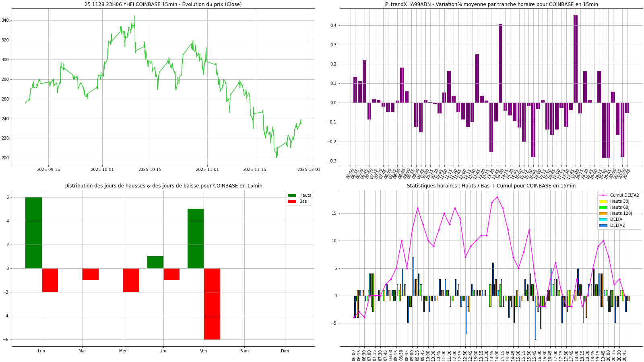The image size is (644, 362).
Task: Click the Sam label on the weekday axis
Action: 244,351
